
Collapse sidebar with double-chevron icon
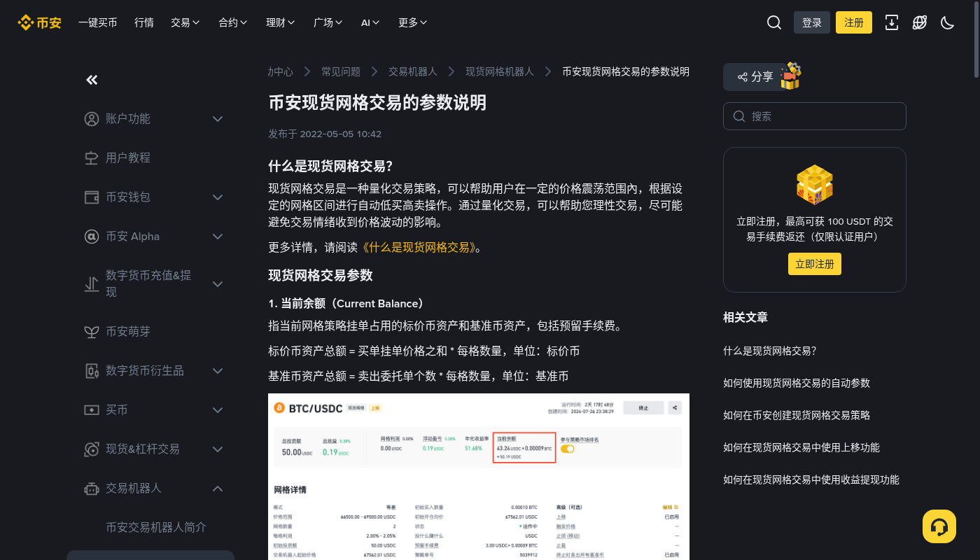92,80
